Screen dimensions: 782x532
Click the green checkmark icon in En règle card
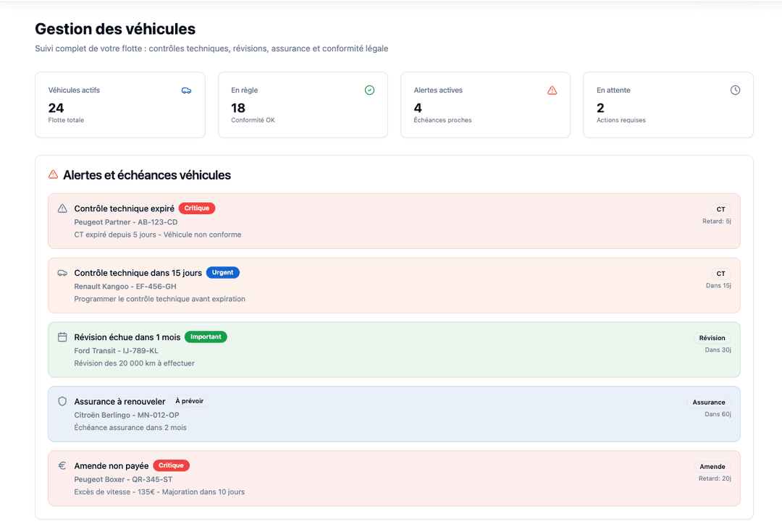369,90
